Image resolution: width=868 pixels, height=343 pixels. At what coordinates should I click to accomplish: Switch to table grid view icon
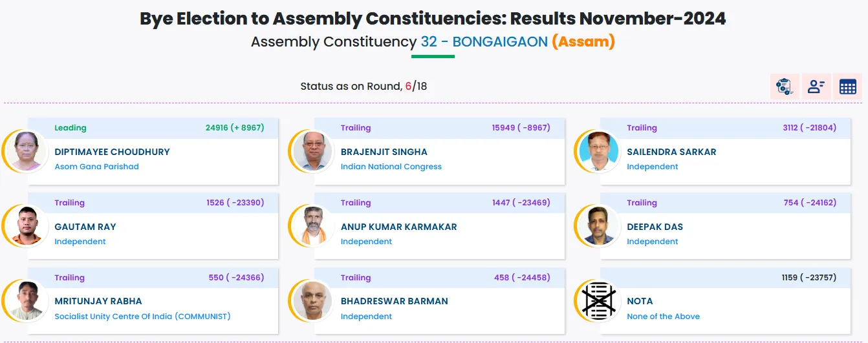point(847,87)
